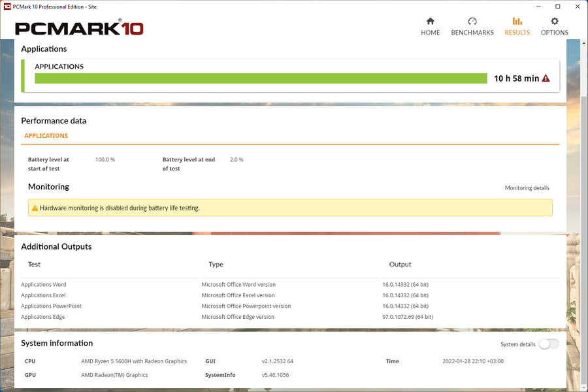Click the PCMARK10 logo
The height and width of the screenshot is (392, 588).
pyautogui.click(x=79, y=28)
